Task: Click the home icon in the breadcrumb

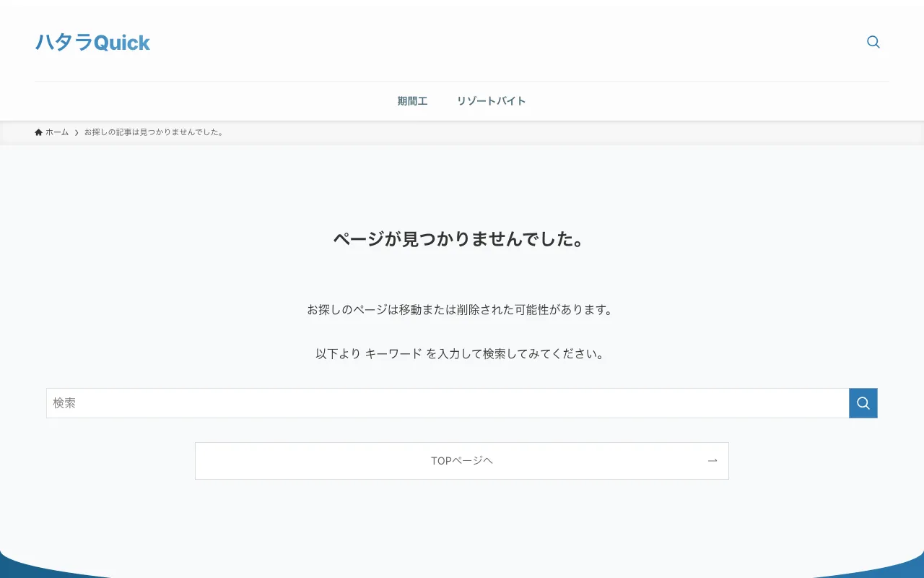Action: click(x=38, y=131)
